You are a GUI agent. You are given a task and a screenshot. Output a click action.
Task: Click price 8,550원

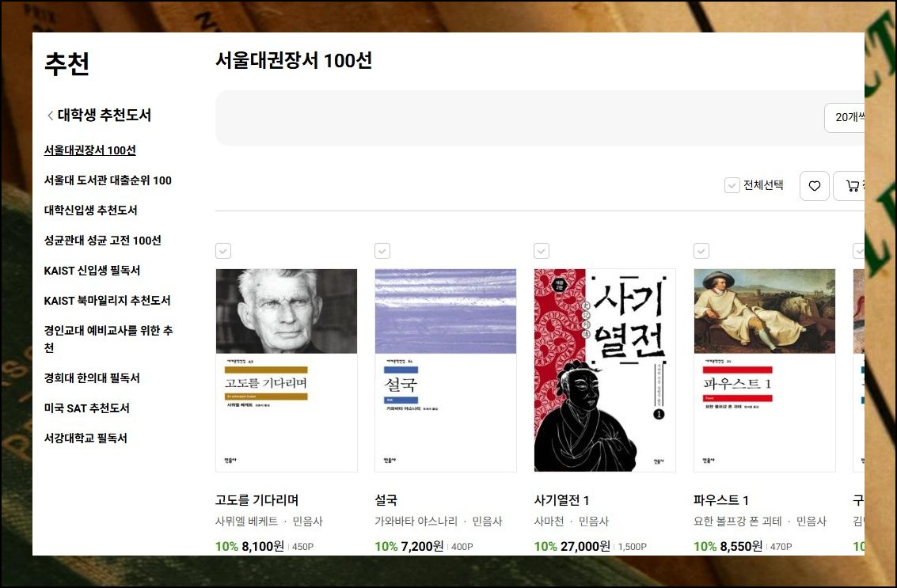tap(741, 546)
